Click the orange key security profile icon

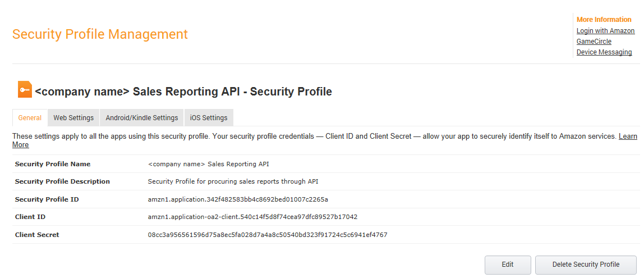point(25,90)
